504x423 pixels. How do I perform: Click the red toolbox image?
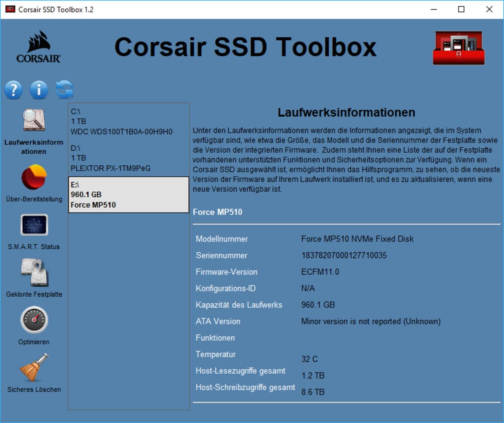(459, 48)
